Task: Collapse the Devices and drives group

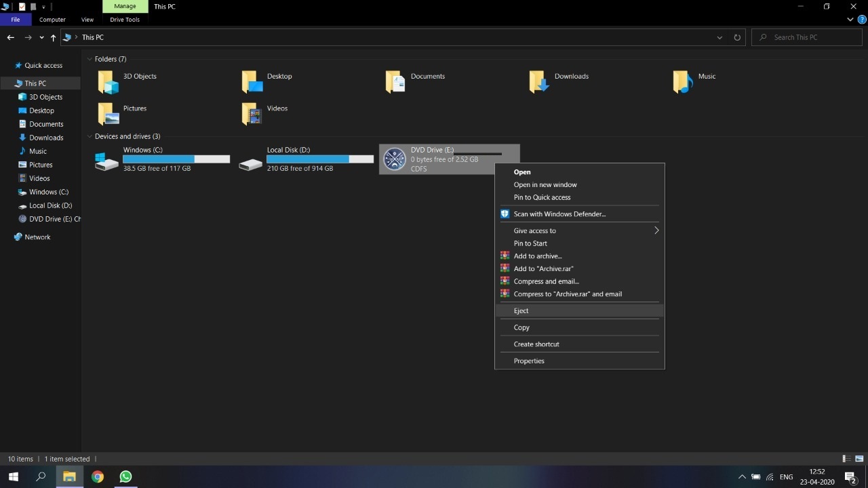Action: pyautogui.click(x=90, y=137)
